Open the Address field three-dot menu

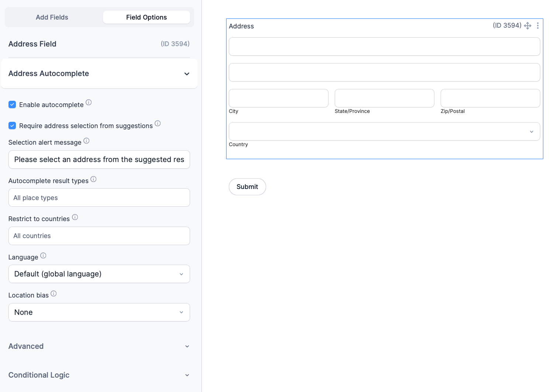click(538, 25)
